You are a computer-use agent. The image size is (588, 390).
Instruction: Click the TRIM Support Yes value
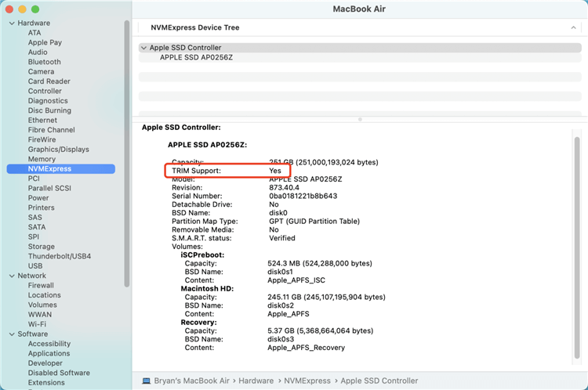(x=275, y=171)
